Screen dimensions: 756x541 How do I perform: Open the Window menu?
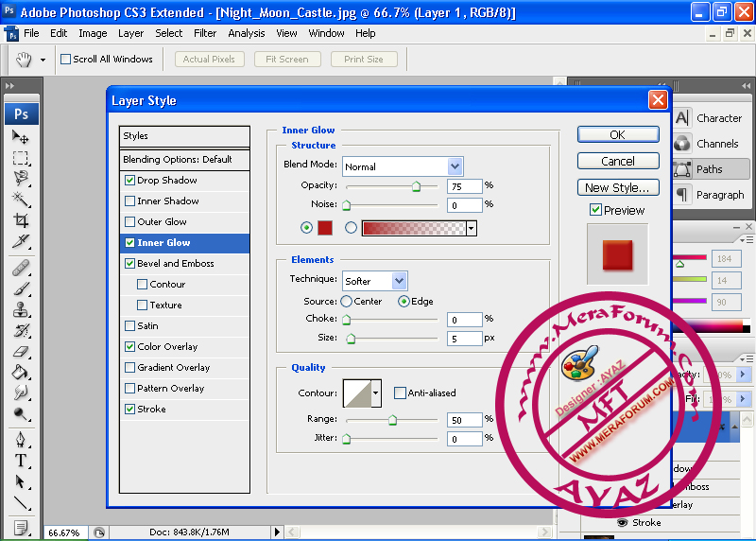(326, 33)
